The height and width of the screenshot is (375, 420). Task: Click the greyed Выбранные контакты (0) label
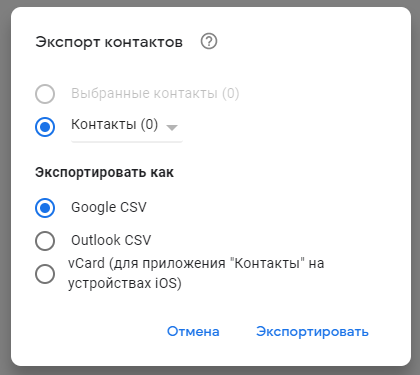pyautogui.click(x=155, y=93)
